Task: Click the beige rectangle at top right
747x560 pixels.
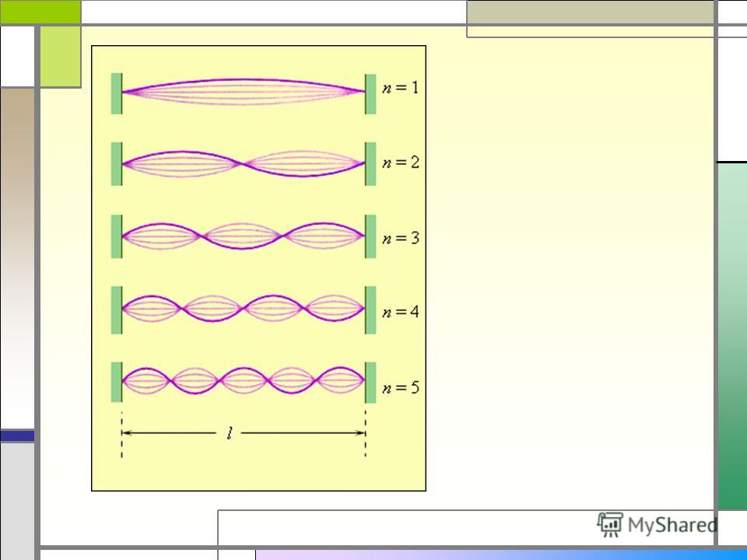Action: point(590,12)
